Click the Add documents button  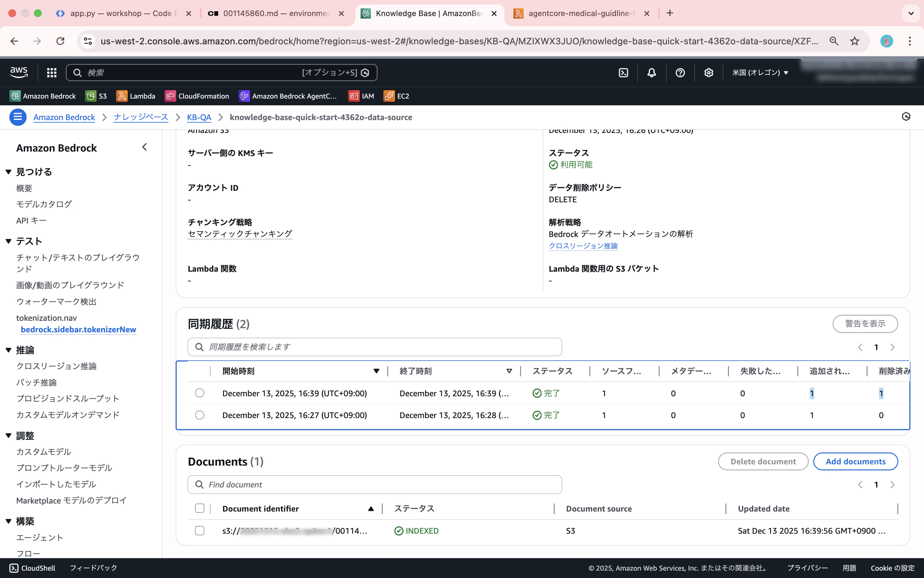pos(855,461)
